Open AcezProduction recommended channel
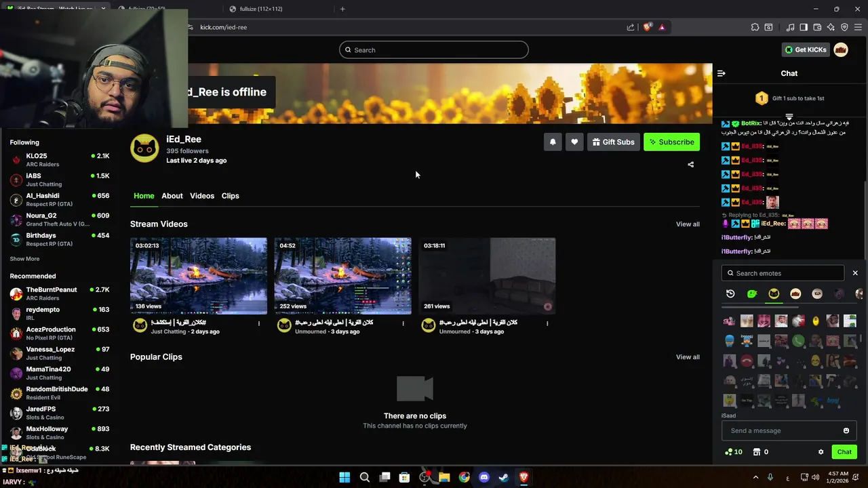This screenshot has height=488, width=868. pos(60,333)
